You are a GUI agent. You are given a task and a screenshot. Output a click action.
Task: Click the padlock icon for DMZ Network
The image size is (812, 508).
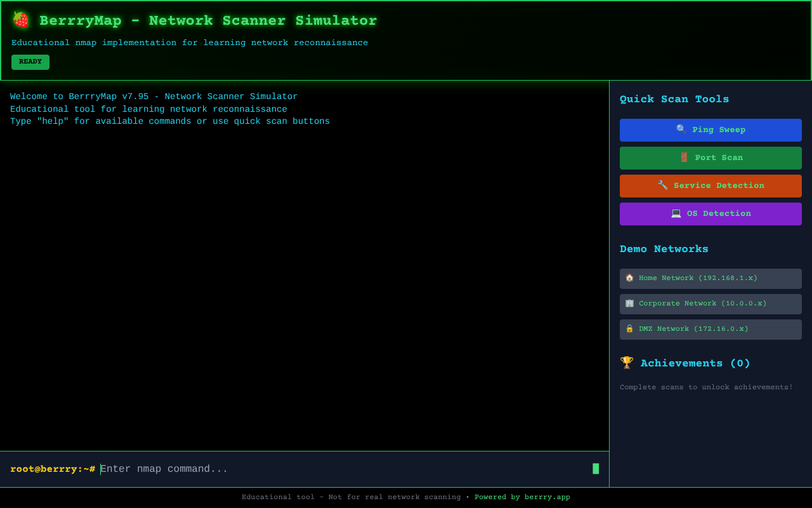click(629, 328)
